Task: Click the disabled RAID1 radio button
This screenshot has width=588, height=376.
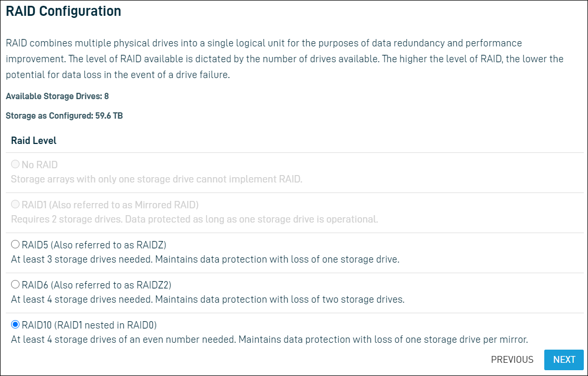Action: [x=15, y=204]
